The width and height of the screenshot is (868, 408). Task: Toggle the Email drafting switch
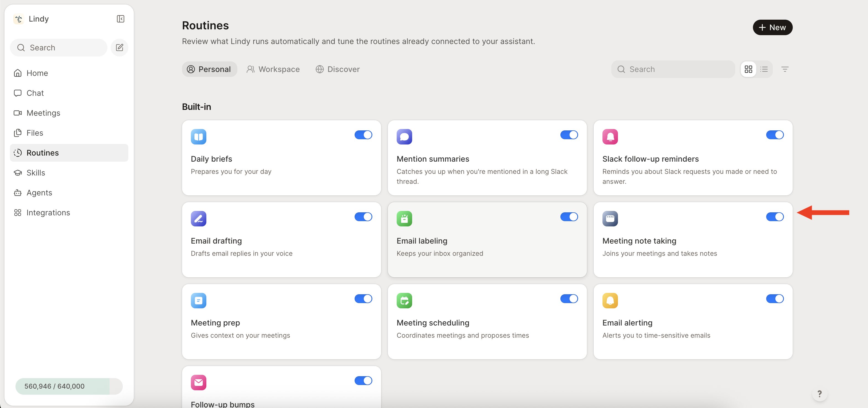[x=363, y=217]
